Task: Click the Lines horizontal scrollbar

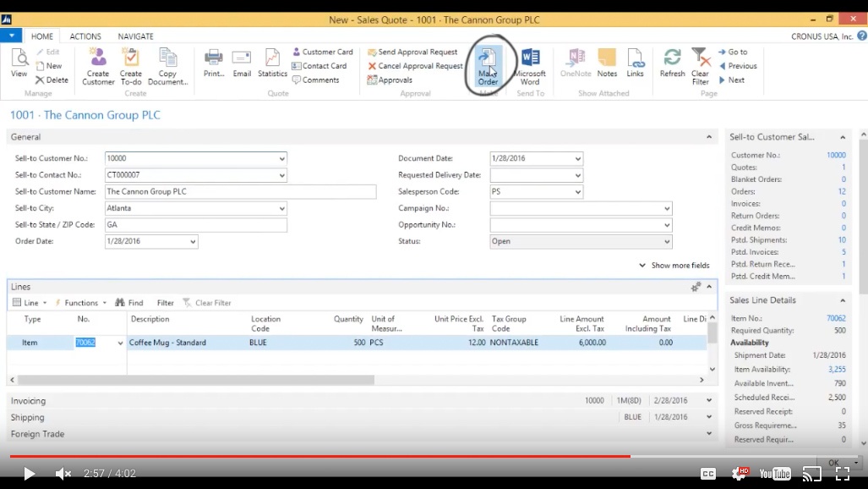Action: 196,380
